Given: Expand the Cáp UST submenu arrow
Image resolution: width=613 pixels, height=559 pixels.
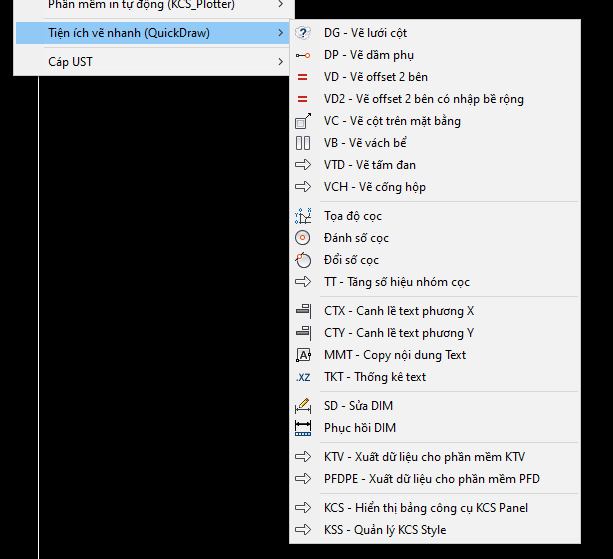Looking at the screenshot, I should (x=280, y=62).
